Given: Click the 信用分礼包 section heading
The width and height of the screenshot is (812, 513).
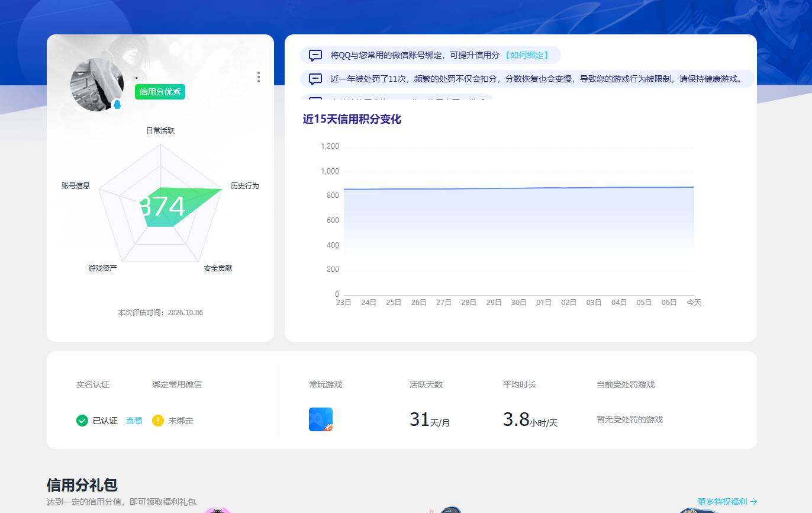Looking at the screenshot, I should tap(82, 485).
